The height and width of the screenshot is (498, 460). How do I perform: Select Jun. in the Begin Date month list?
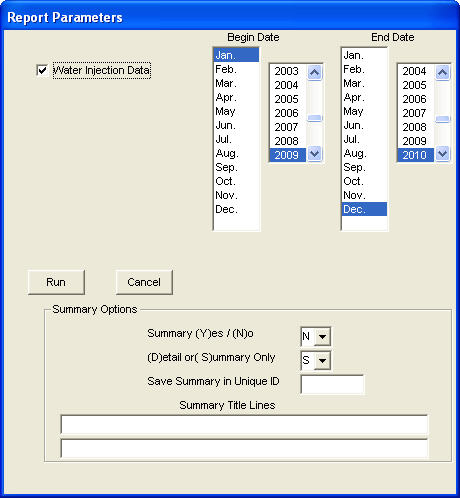pos(236,125)
